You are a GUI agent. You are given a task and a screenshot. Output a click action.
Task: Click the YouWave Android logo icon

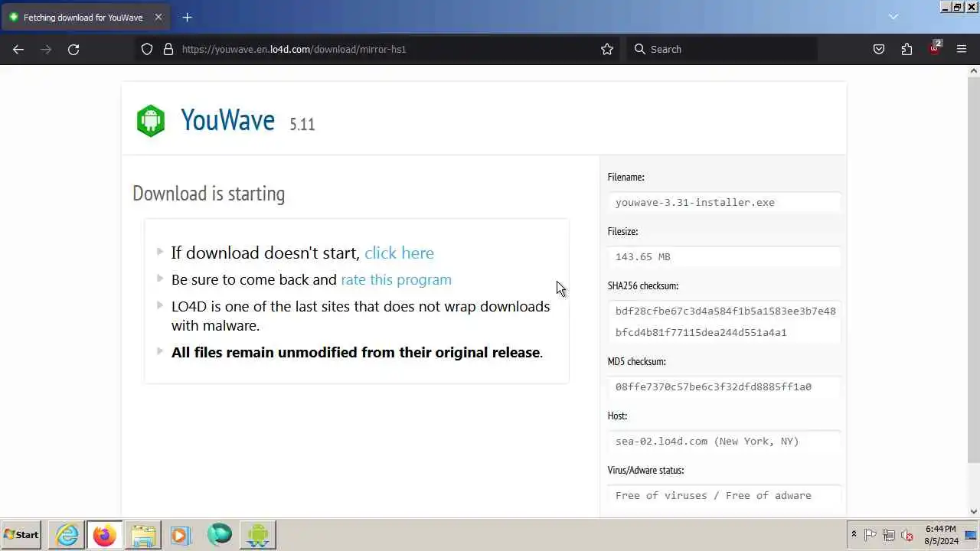pyautogui.click(x=151, y=120)
